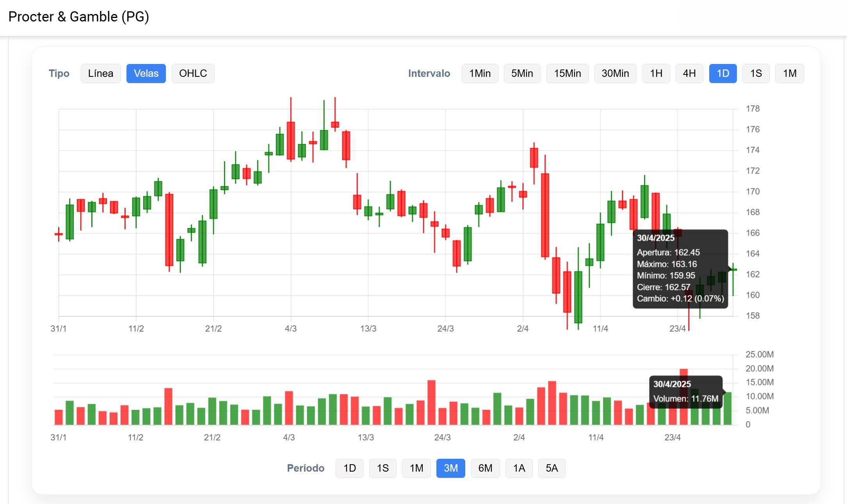This screenshot has height=504, width=847.
Task: Change period to 1M
Action: (x=416, y=468)
